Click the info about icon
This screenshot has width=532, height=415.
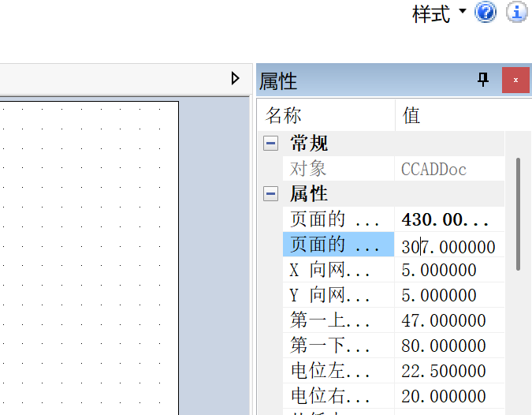pos(517,12)
